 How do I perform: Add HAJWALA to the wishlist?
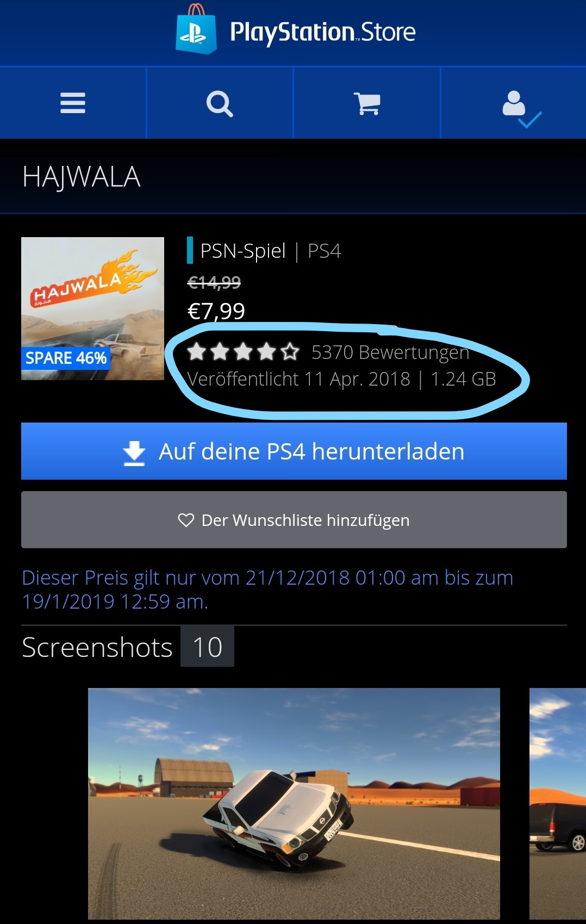click(x=294, y=519)
